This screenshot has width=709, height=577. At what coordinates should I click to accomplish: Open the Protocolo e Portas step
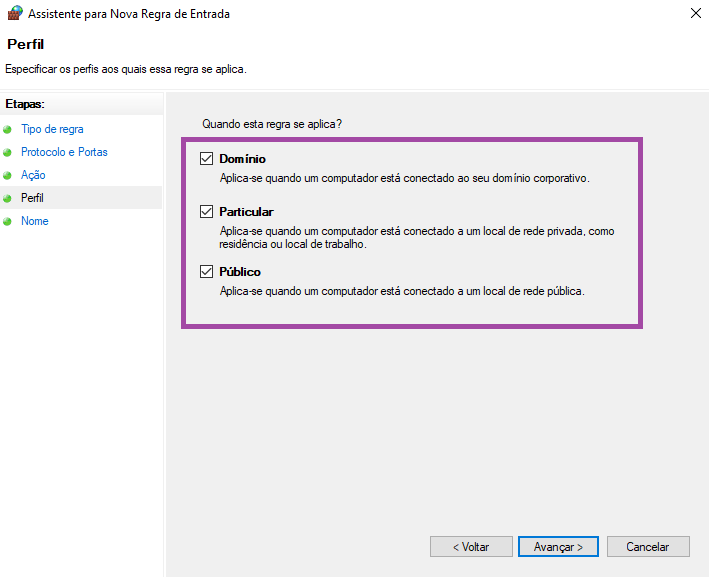click(x=64, y=152)
